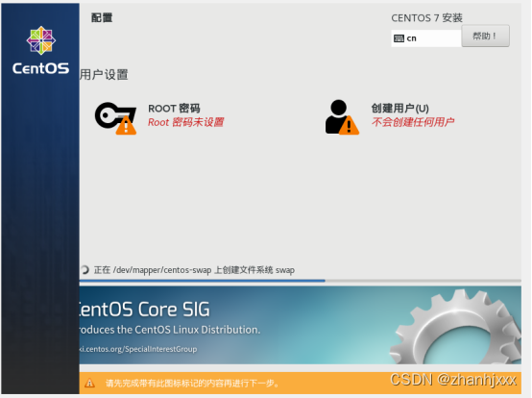Click the red Root 密码未设置 status text

[x=186, y=122]
